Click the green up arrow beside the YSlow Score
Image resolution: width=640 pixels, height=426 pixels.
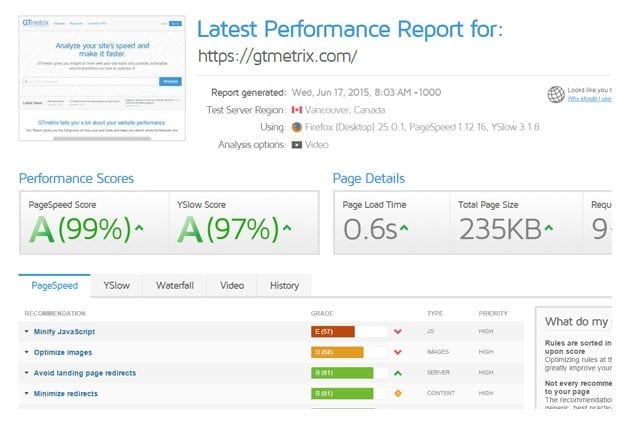tap(287, 228)
